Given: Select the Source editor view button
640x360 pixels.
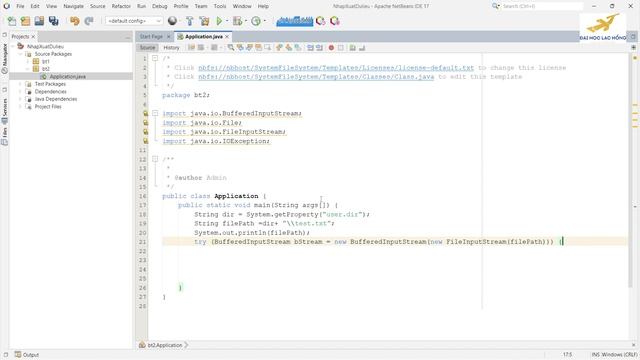Looking at the screenshot, I should coord(147,48).
